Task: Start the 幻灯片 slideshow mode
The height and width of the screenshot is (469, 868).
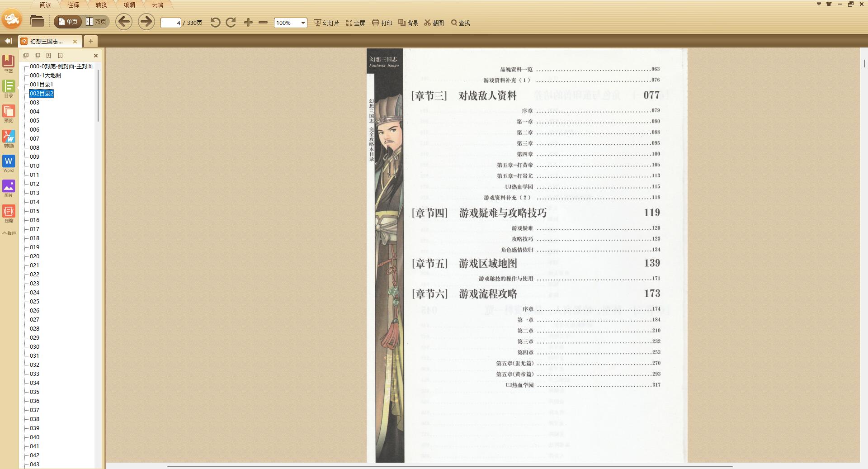Action: coord(327,23)
